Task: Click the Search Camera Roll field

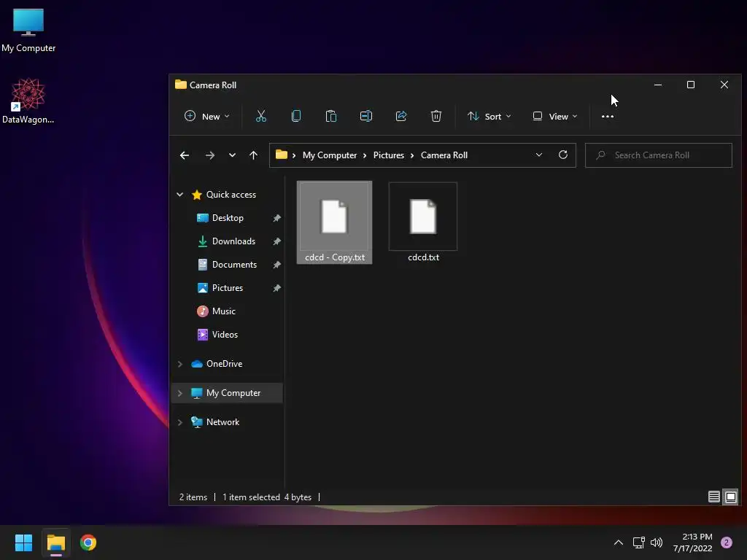Action: pyautogui.click(x=659, y=155)
